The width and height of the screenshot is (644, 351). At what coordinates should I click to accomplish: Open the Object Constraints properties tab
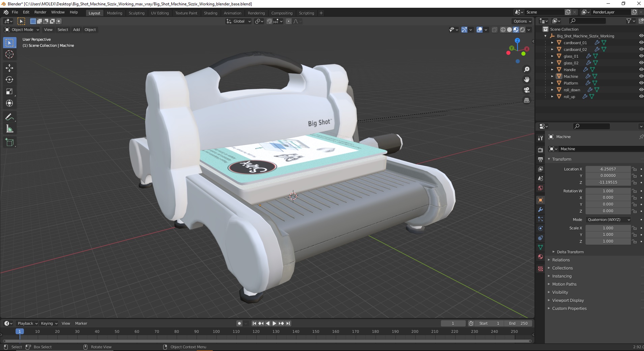540,238
